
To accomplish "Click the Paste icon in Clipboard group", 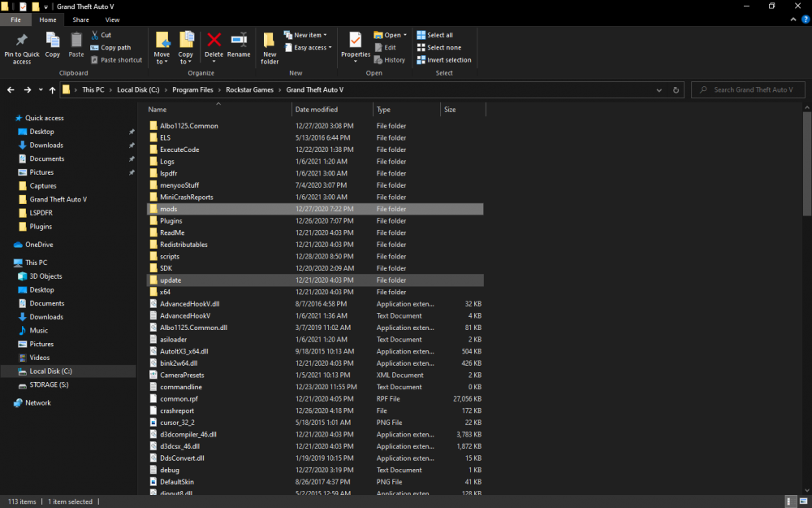I will tap(76, 42).
